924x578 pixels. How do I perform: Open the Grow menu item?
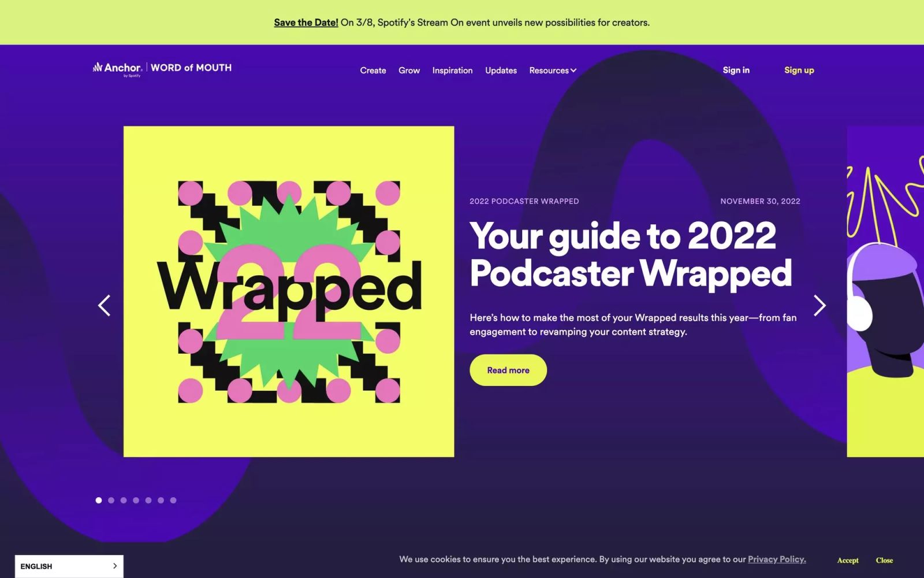click(409, 71)
